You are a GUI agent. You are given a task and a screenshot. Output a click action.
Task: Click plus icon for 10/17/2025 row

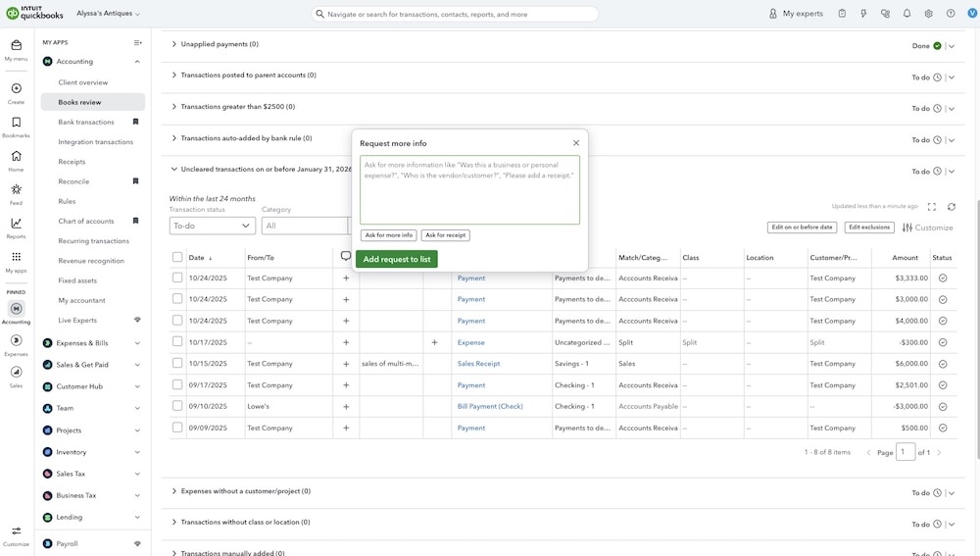[346, 342]
